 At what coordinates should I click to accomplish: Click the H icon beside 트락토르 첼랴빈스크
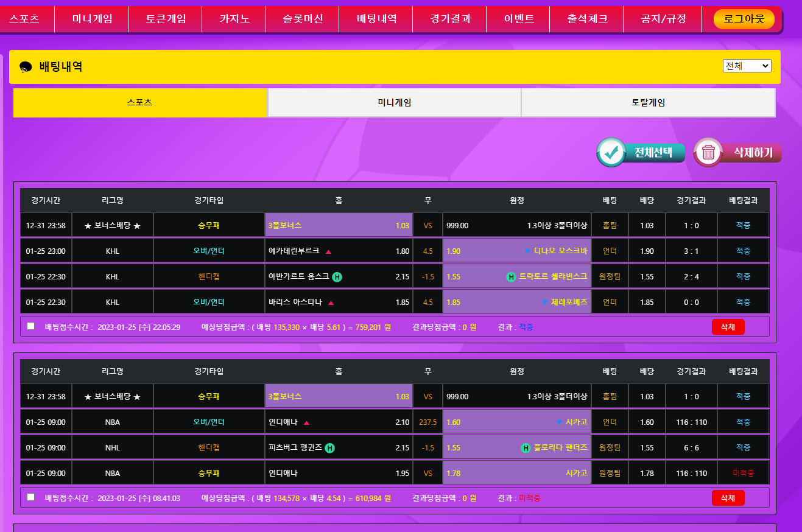pos(512,277)
